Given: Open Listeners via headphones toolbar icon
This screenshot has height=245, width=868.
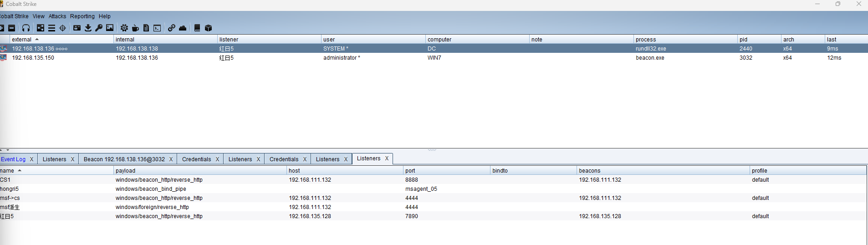Looking at the screenshot, I should pyautogui.click(x=26, y=28).
